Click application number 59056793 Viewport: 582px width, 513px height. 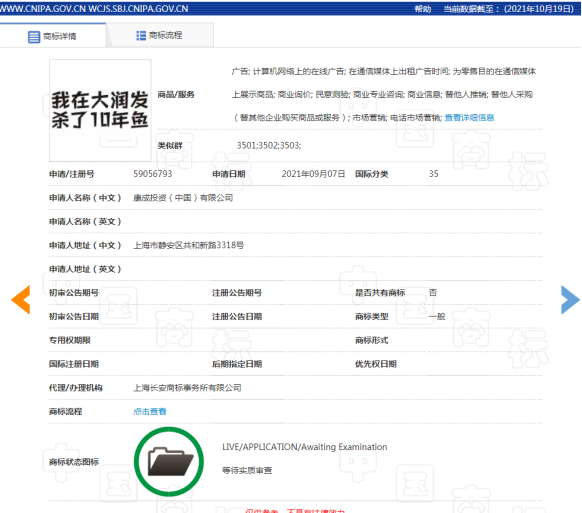[x=153, y=174]
